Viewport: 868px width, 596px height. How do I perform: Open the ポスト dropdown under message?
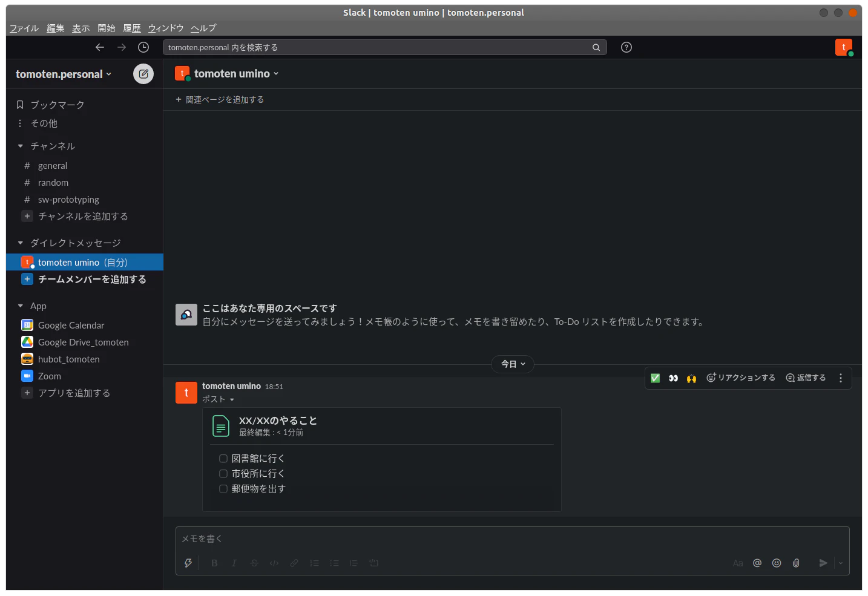[218, 399]
